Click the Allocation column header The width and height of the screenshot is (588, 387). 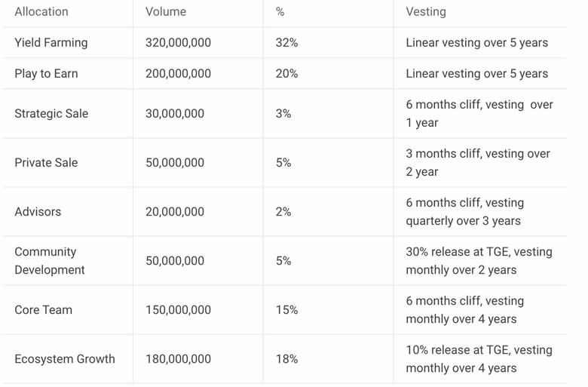click(41, 12)
